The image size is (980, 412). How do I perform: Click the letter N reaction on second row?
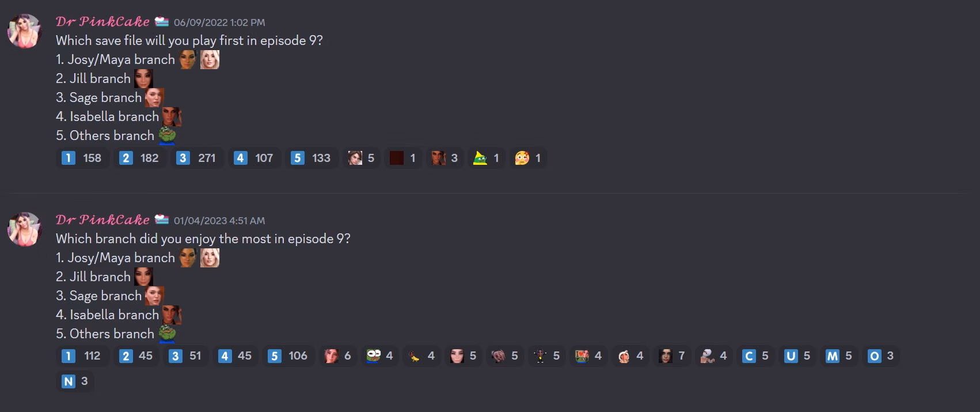(x=75, y=381)
